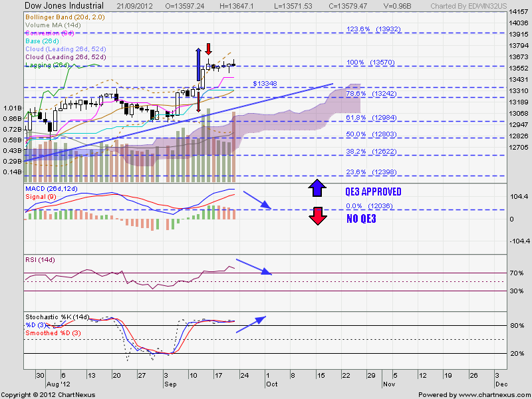Screen dimensions: 532x399
Task: Click 'Charted By EDWIN32US' credit text
Action: click(469, 6)
